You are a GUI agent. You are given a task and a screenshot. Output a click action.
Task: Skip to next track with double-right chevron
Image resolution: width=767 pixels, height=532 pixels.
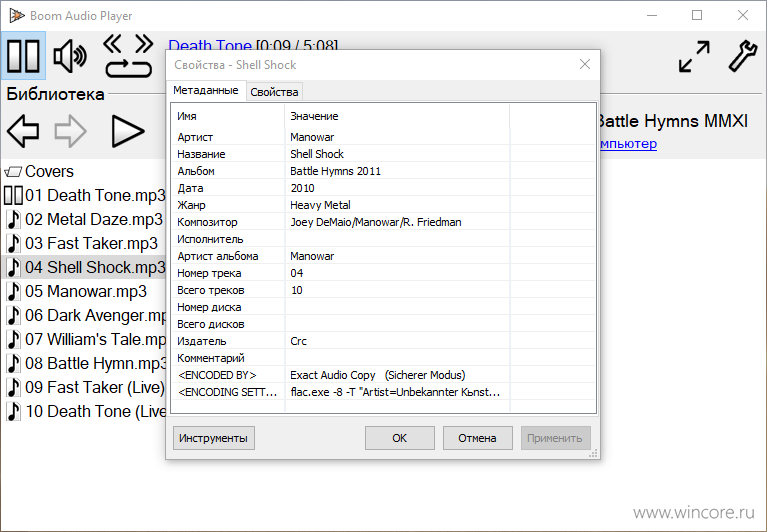tap(144, 44)
